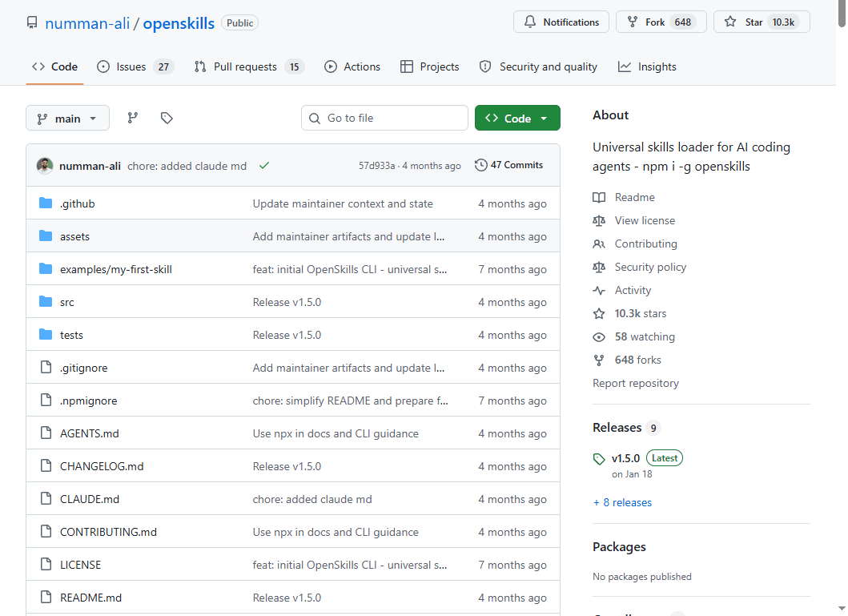Screen dimensions: 848x616
Task: Open 'chore: added claude md' message in header row
Action: (x=187, y=166)
